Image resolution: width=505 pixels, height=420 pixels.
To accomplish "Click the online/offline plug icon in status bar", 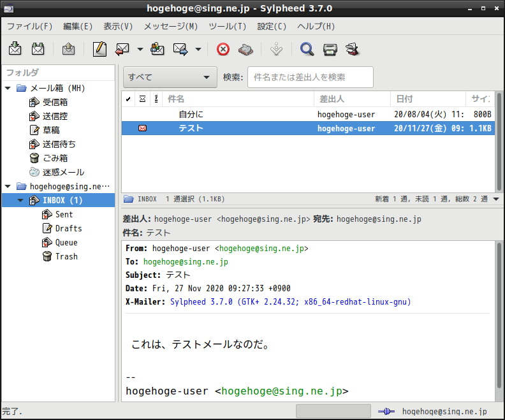I will pyautogui.click(x=386, y=411).
